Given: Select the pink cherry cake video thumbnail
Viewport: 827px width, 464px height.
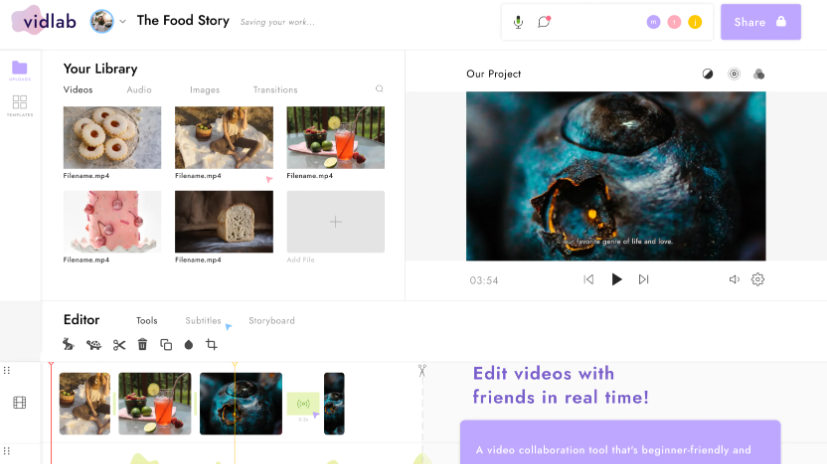Looking at the screenshot, I should (x=112, y=221).
